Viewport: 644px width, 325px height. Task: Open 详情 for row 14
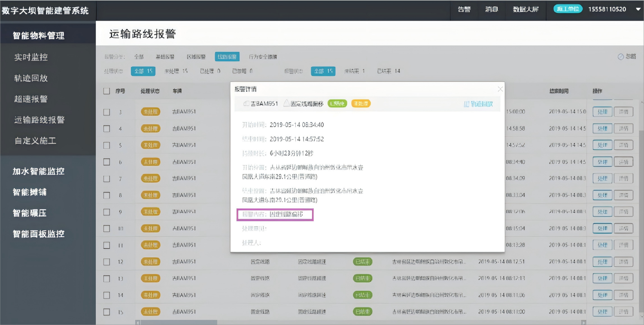pyautogui.click(x=623, y=295)
